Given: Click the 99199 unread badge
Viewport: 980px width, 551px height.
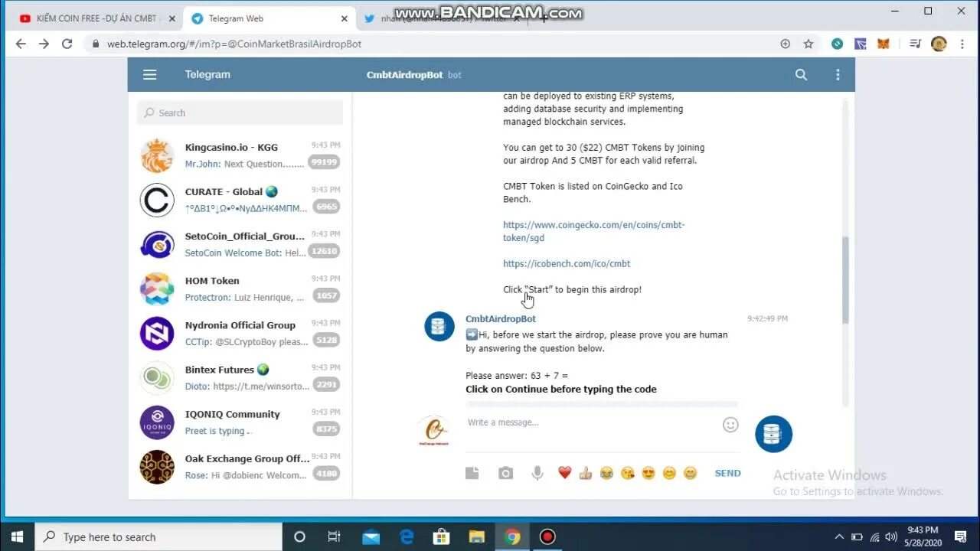Looking at the screenshot, I should (x=324, y=162).
